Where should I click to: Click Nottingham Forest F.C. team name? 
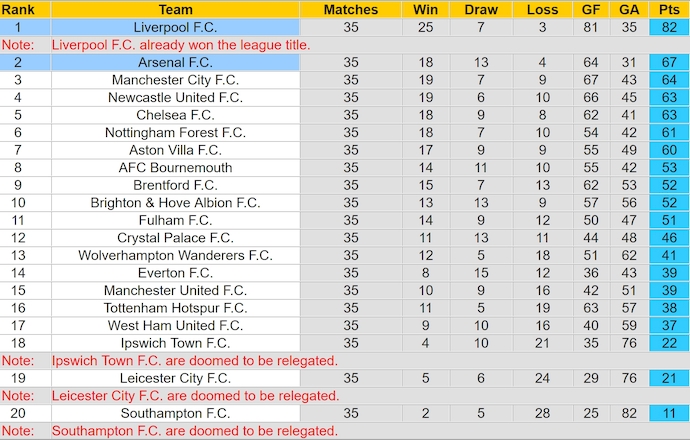click(x=175, y=132)
